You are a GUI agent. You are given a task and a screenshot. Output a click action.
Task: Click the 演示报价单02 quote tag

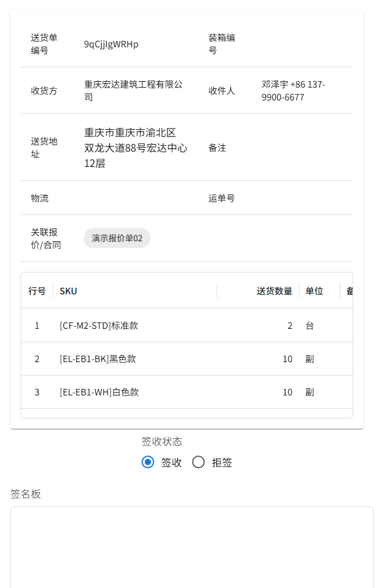click(x=117, y=237)
